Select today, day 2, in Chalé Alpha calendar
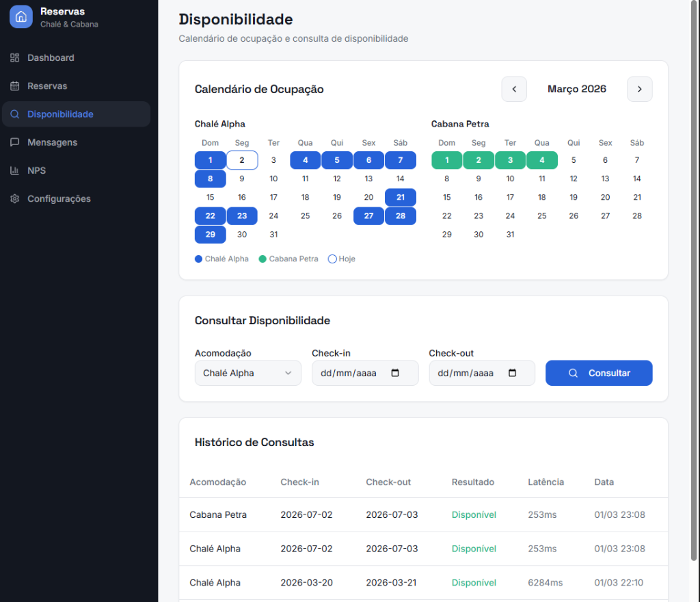Viewport: 700px width, 602px height. click(x=242, y=160)
